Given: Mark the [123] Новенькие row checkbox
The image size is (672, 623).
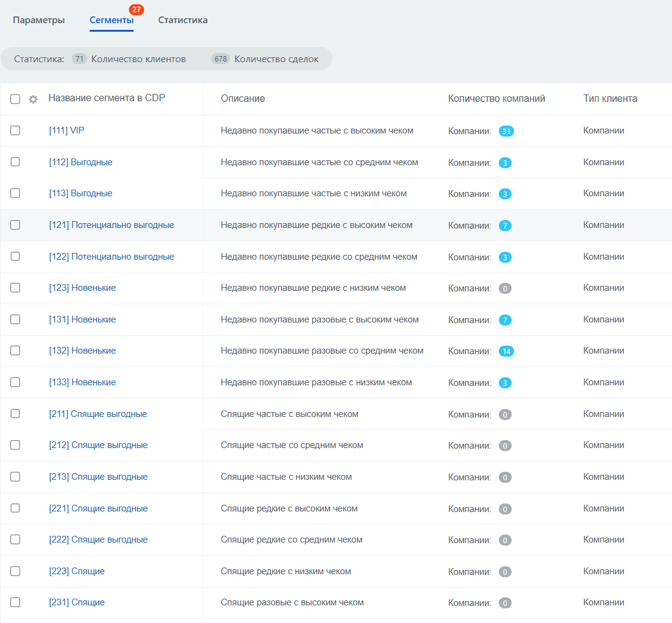Looking at the screenshot, I should pos(15,288).
